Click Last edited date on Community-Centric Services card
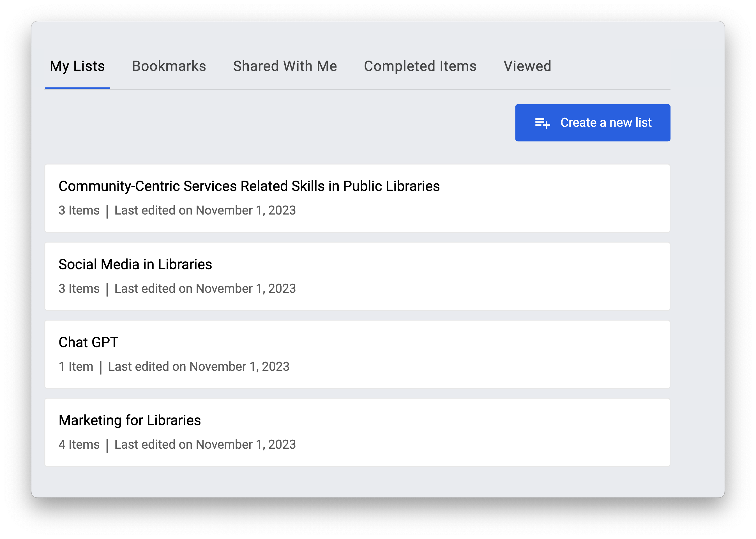 pyautogui.click(x=205, y=210)
